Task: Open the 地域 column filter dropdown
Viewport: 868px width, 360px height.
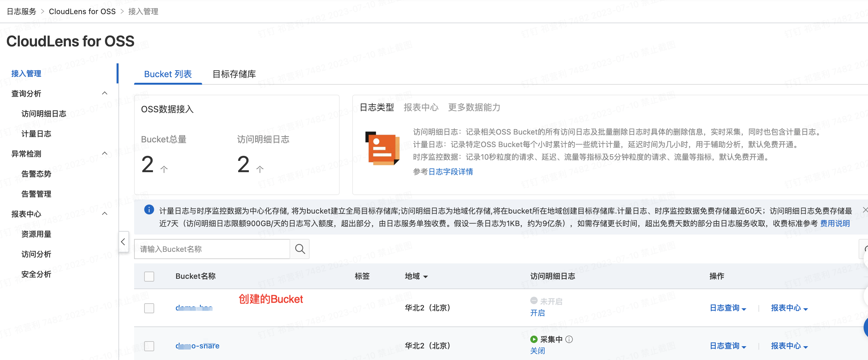Action: click(425, 277)
